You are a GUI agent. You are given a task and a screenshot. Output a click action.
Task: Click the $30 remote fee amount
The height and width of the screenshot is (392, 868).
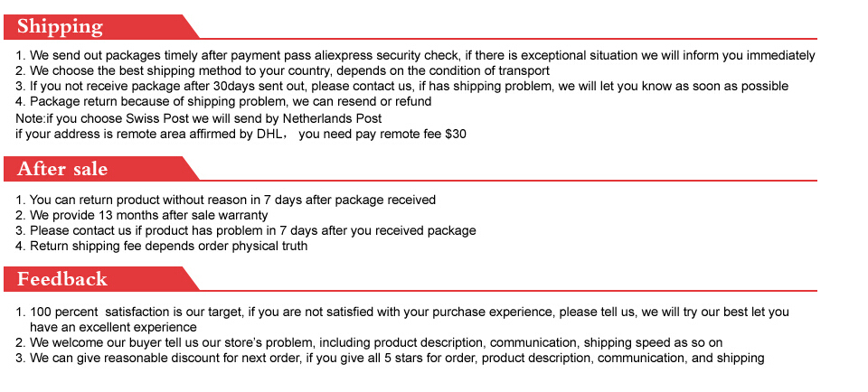pyautogui.click(x=455, y=134)
